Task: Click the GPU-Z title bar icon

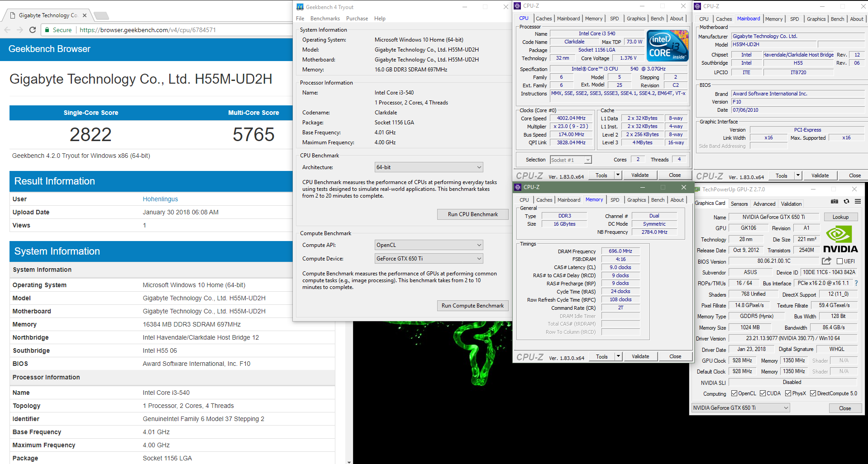Action: coord(697,189)
